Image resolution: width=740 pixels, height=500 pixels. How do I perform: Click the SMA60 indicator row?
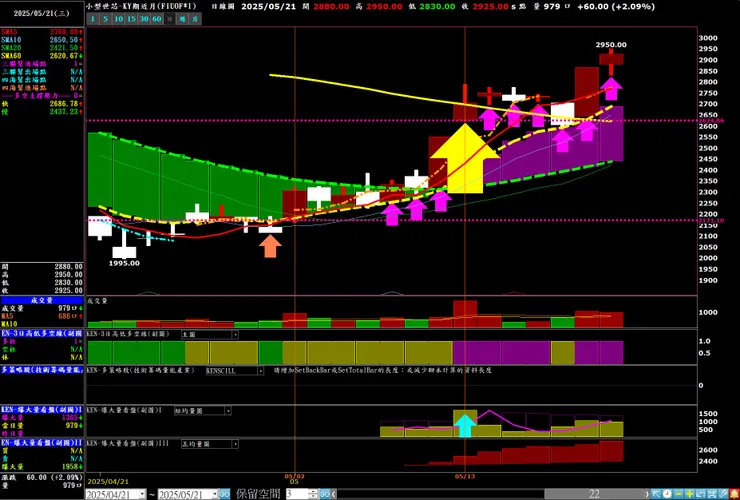point(42,56)
